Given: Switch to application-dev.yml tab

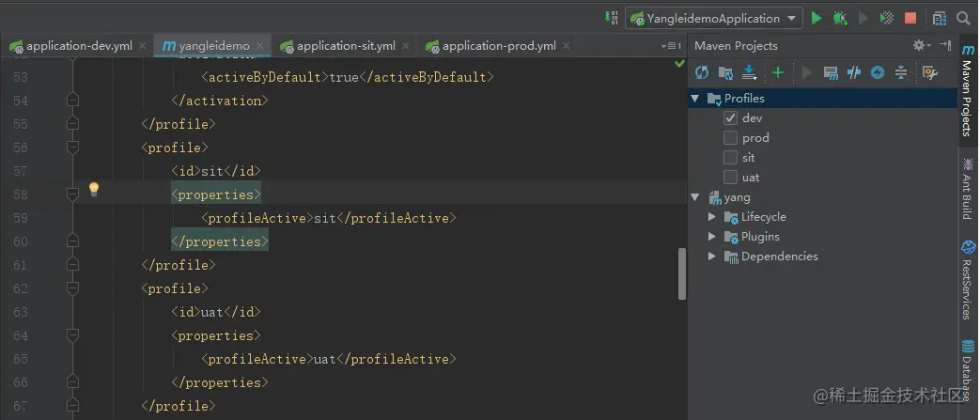Looking at the screenshot, I should tap(79, 46).
